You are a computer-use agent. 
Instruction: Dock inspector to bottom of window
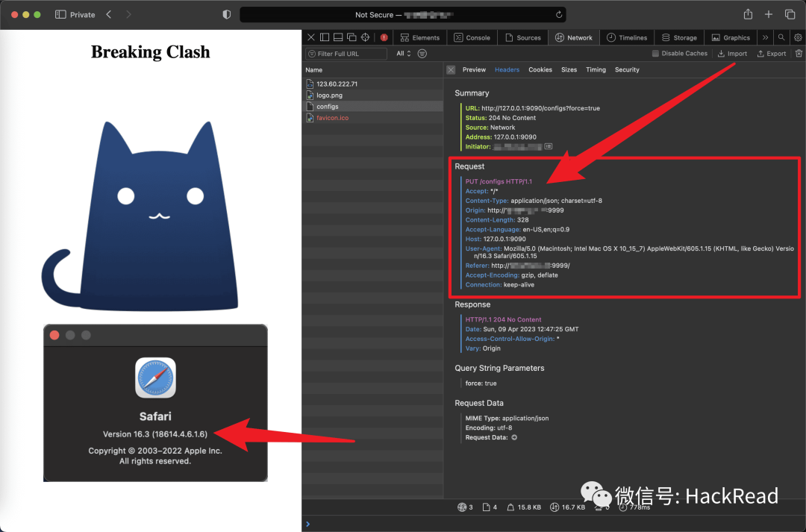pyautogui.click(x=338, y=37)
